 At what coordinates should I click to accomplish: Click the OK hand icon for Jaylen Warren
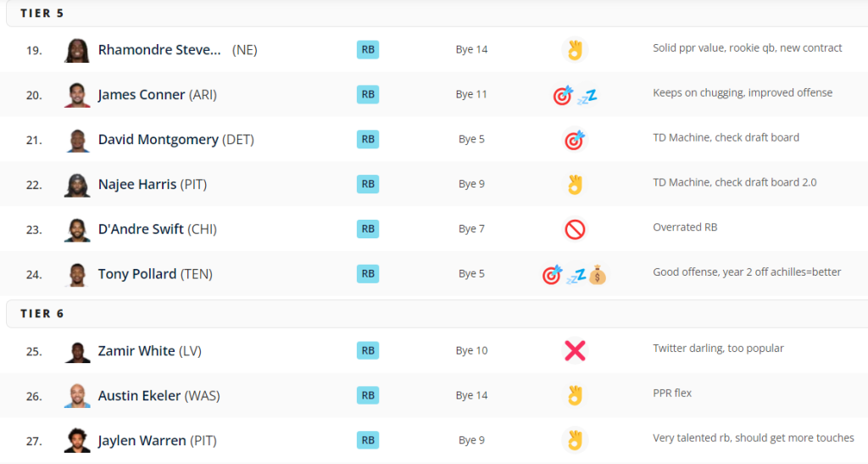575,441
